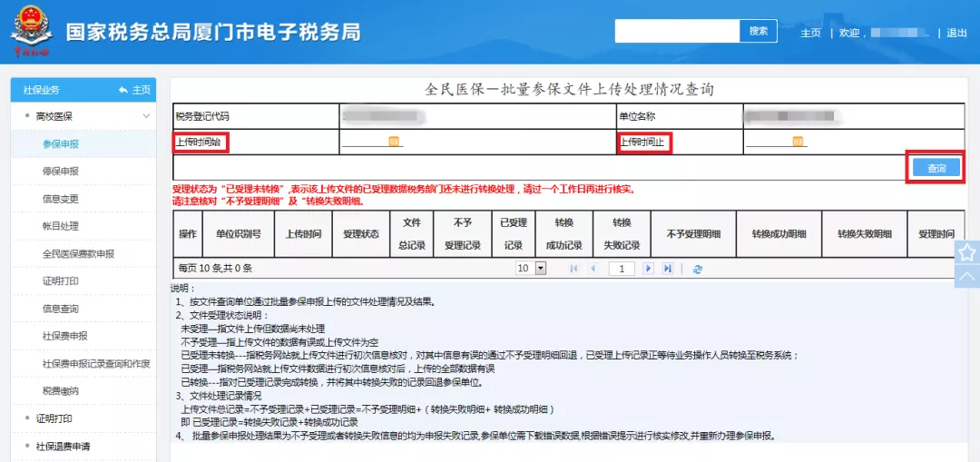Open 帐目处理 menu item
The image size is (980, 462).
click(x=61, y=226)
